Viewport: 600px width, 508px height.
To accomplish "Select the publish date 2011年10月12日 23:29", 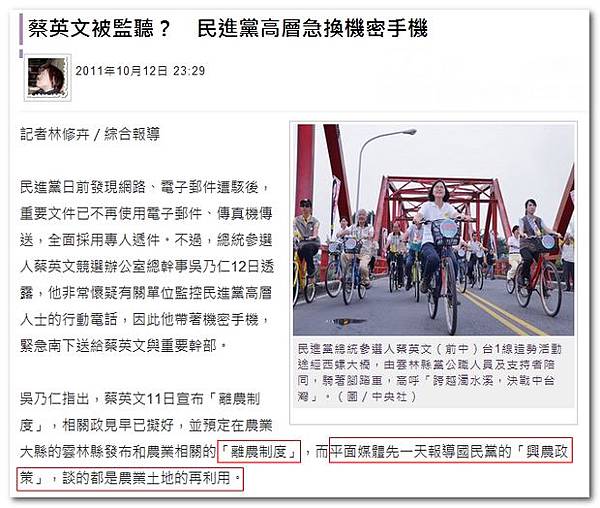I will (140, 71).
